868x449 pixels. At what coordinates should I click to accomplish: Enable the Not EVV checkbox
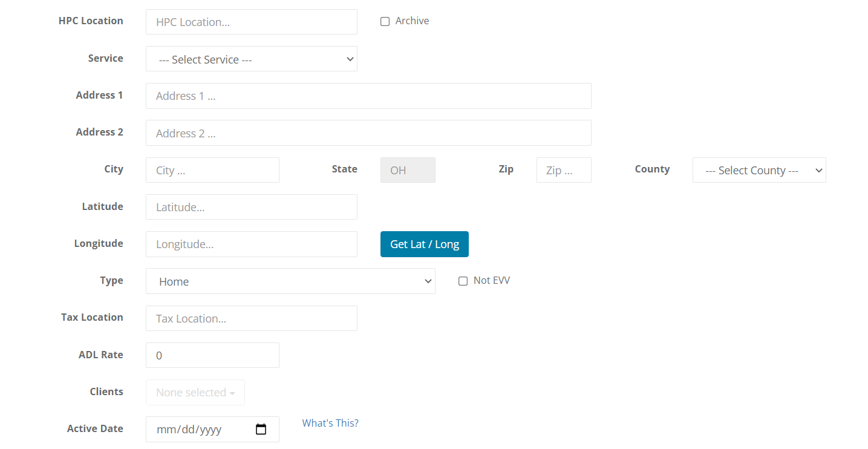pos(463,281)
